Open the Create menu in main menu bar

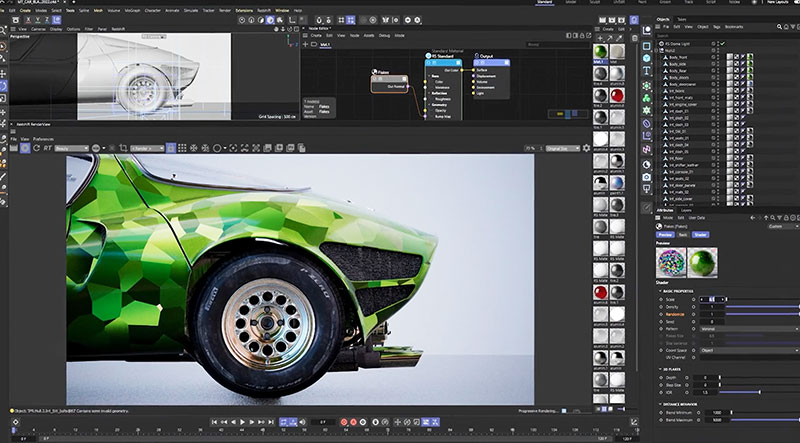[25, 10]
